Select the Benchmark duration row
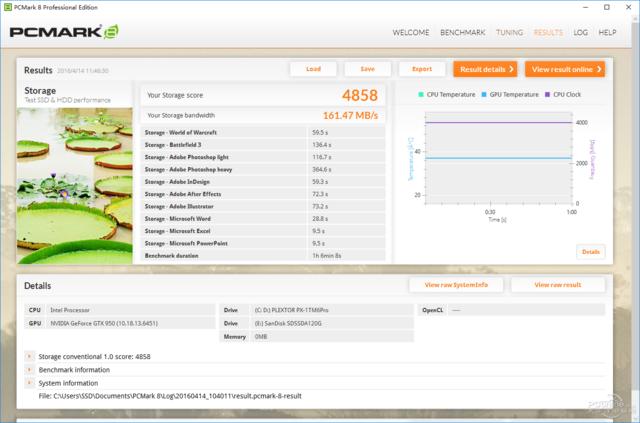The image size is (640, 423). point(263,256)
